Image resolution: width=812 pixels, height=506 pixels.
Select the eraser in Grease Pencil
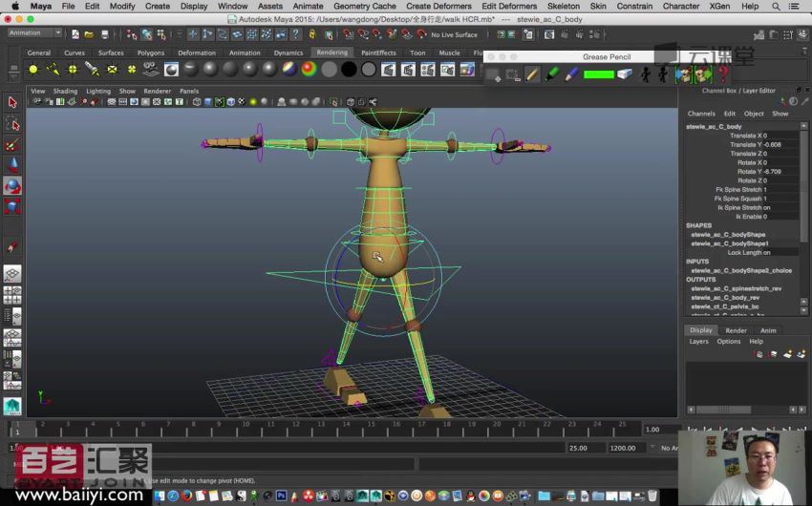[x=625, y=75]
